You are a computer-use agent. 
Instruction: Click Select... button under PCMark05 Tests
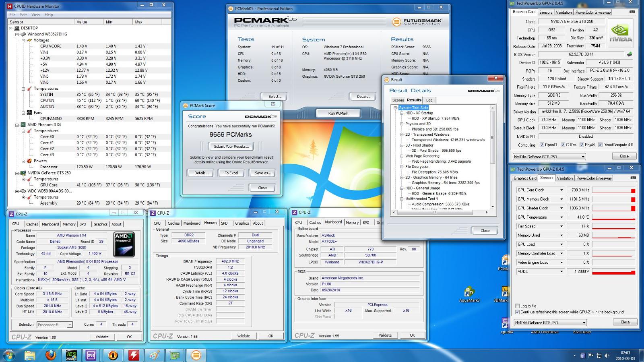[275, 97]
